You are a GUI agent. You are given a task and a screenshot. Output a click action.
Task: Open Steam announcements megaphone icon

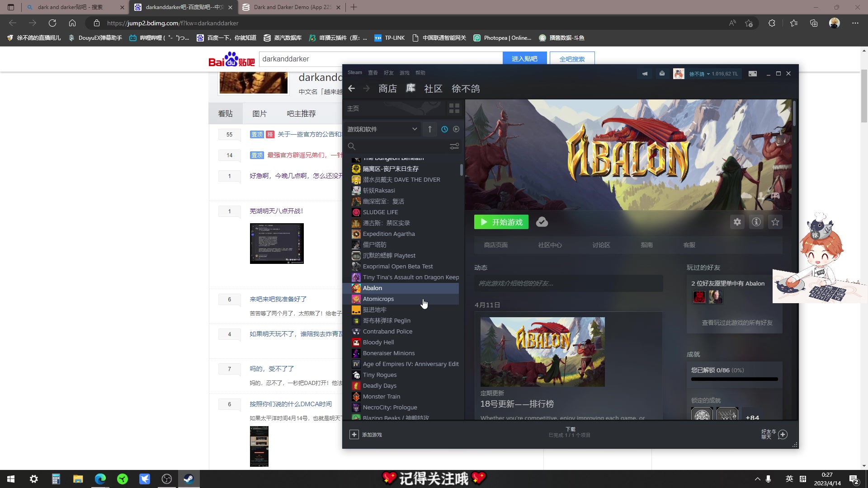(645, 74)
